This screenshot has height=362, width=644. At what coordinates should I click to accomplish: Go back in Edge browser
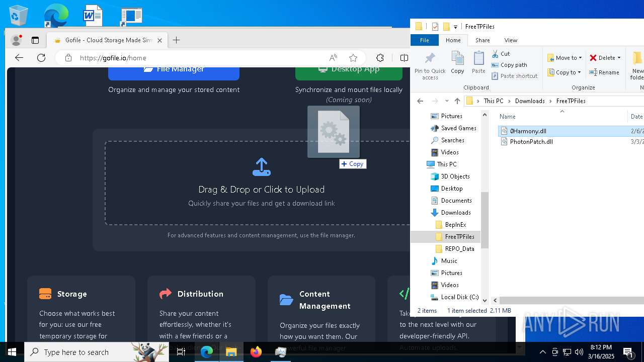(x=19, y=58)
